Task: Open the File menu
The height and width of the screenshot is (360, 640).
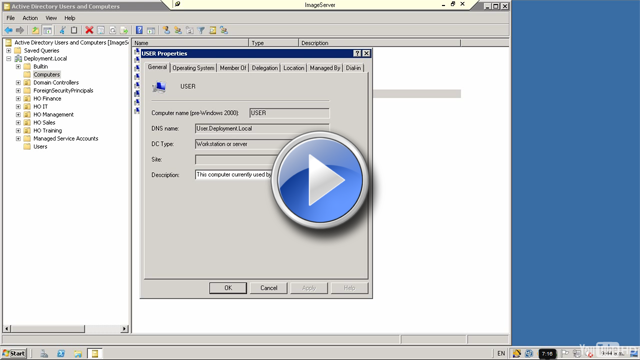Action: 11,18
